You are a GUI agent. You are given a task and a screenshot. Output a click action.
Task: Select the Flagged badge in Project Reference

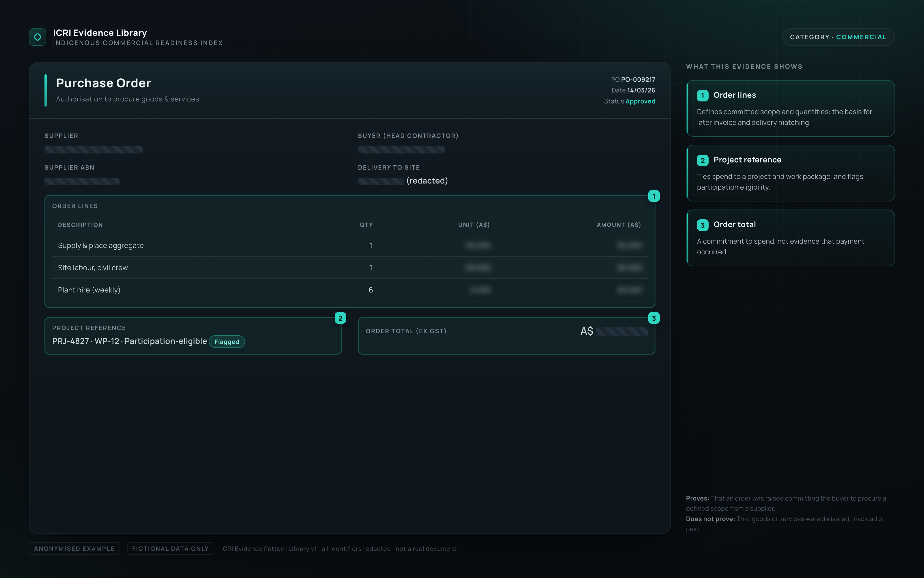(227, 342)
